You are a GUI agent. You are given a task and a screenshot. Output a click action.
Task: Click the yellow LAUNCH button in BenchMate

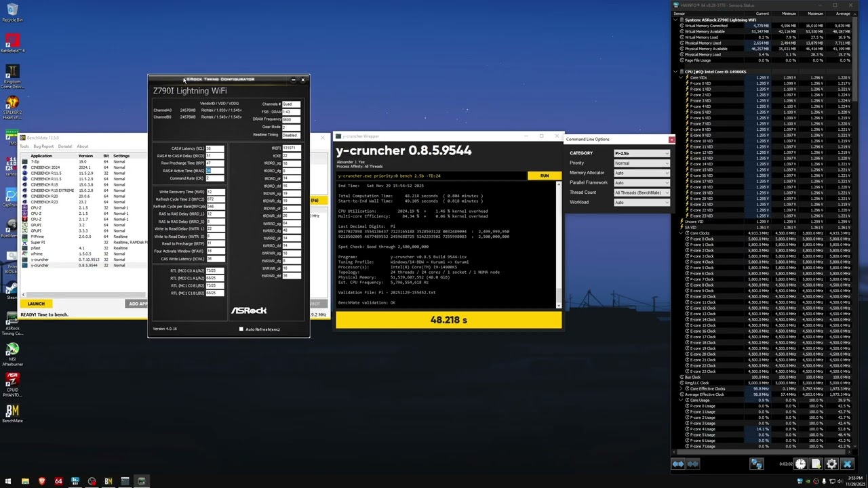36,304
